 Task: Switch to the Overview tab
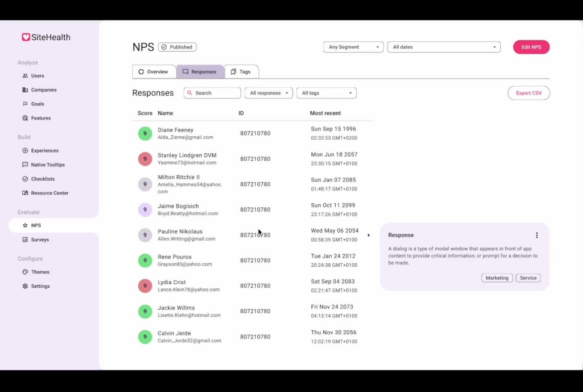tap(154, 72)
